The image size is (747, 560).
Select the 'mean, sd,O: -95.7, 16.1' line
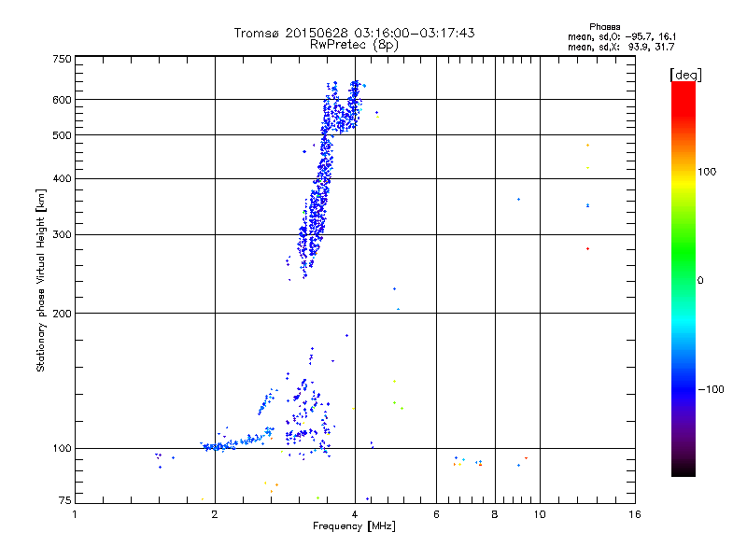click(x=622, y=36)
